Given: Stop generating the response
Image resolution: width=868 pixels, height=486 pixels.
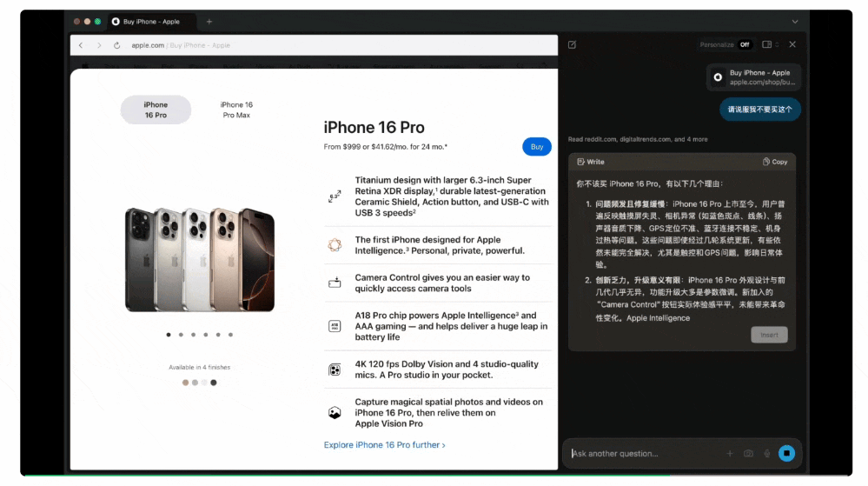Looking at the screenshot, I should coord(786,453).
